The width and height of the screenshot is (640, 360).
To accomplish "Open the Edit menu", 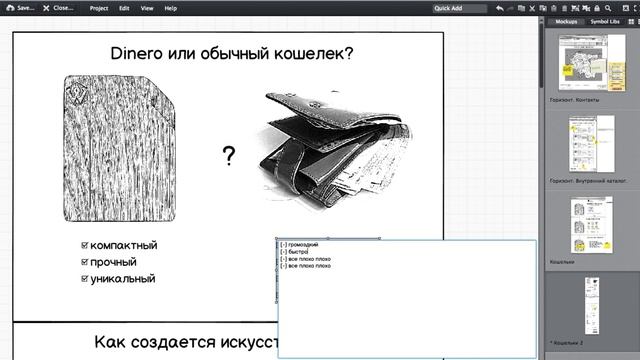I will pos(124,8).
